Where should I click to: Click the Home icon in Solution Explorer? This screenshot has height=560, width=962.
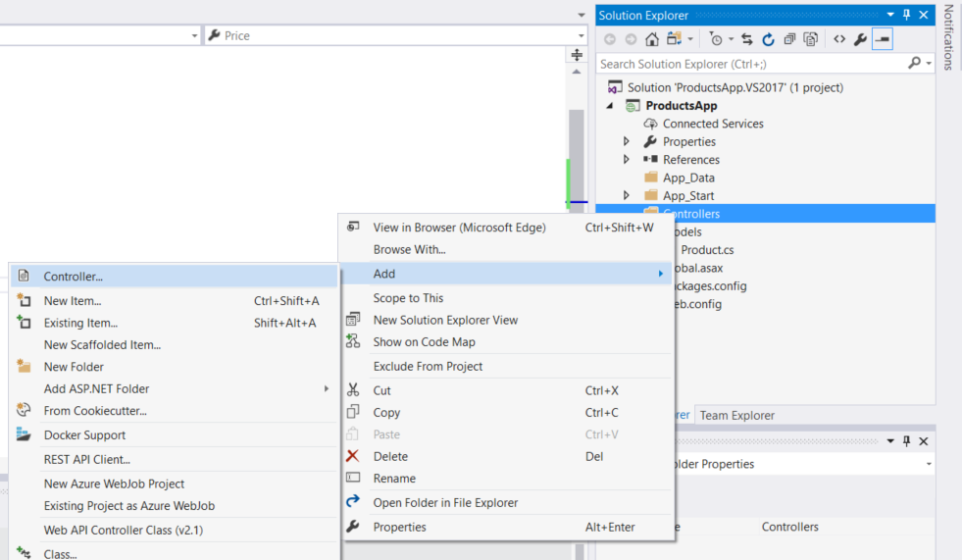pos(652,39)
